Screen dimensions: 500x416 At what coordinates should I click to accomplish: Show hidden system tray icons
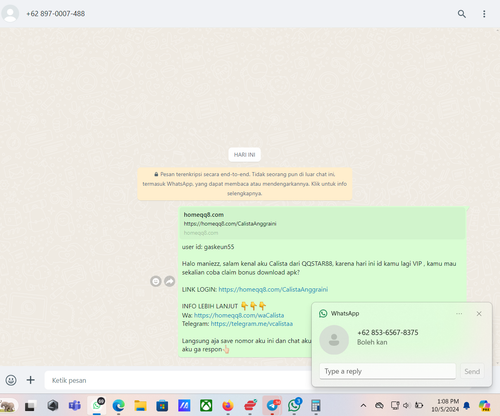pos(363,405)
